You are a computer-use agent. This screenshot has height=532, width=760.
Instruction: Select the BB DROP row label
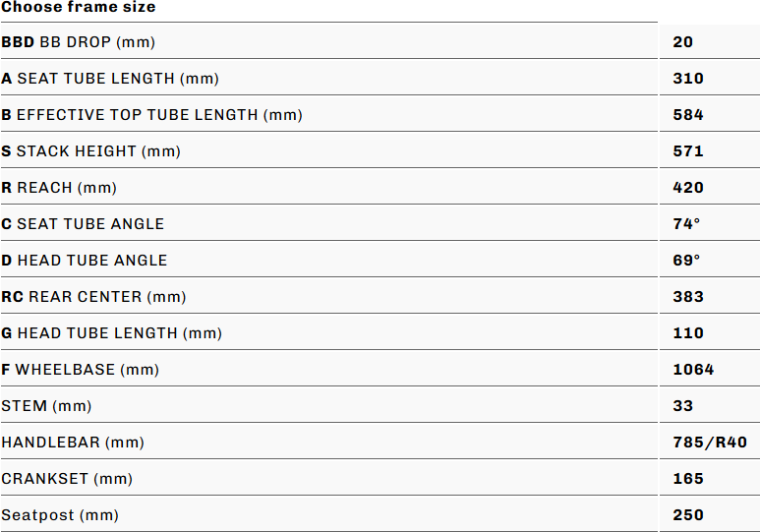pyautogui.click(x=79, y=42)
